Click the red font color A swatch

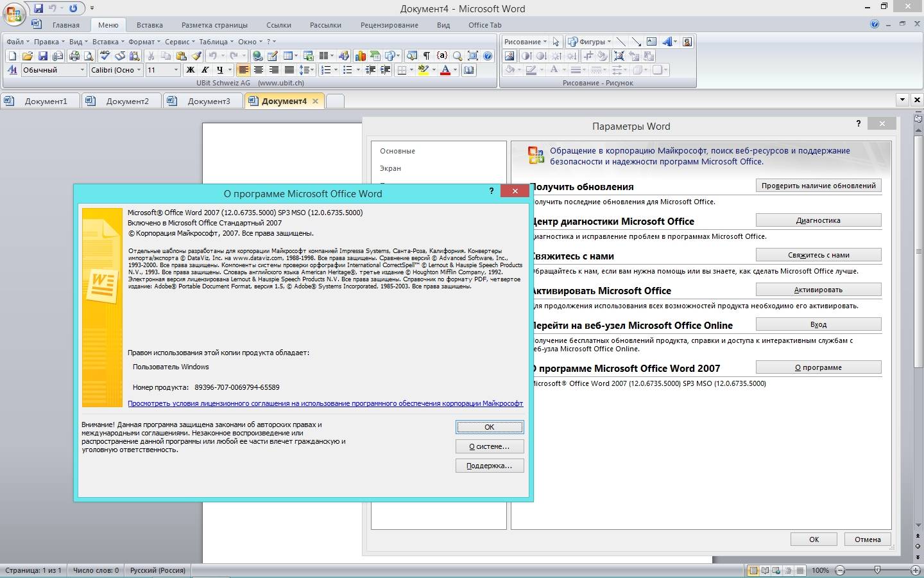tap(445, 70)
